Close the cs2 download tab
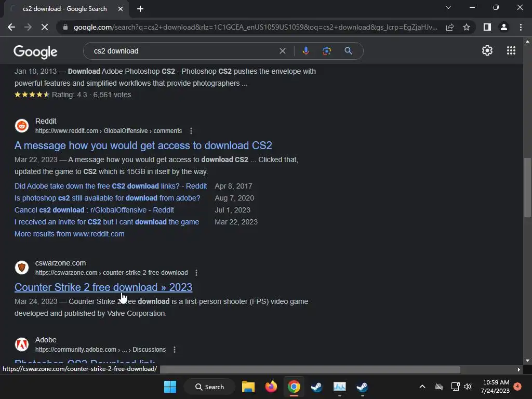Image resolution: width=532 pixels, height=399 pixels. click(121, 9)
